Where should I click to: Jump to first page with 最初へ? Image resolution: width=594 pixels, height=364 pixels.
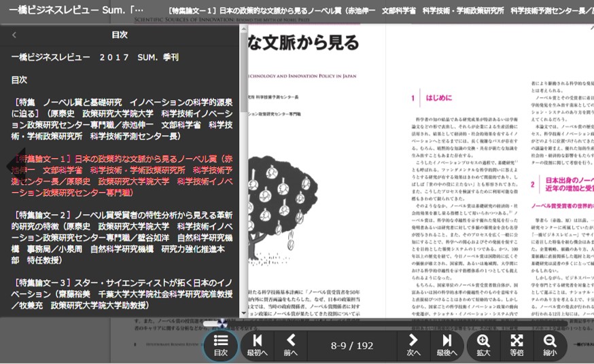[x=257, y=346]
